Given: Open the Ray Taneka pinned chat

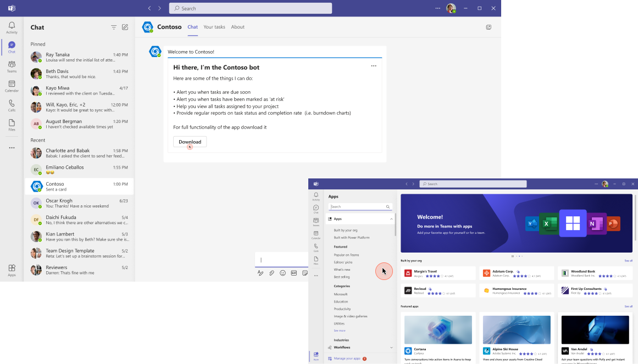Looking at the screenshot, I should 79,57.
